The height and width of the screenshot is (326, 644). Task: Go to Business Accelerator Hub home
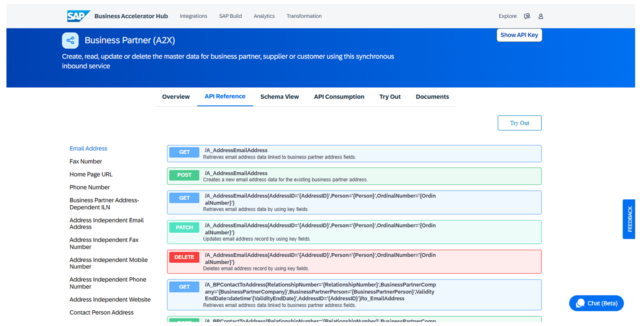[131, 16]
